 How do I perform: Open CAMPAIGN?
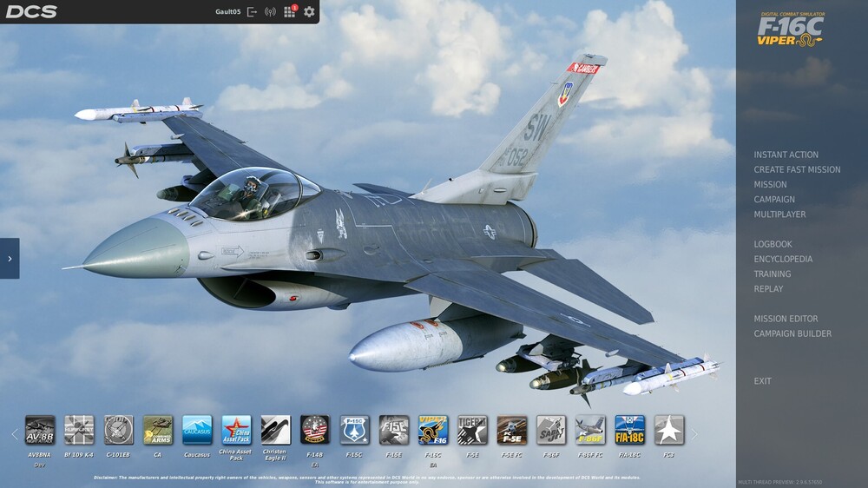[x=774, y=200]
